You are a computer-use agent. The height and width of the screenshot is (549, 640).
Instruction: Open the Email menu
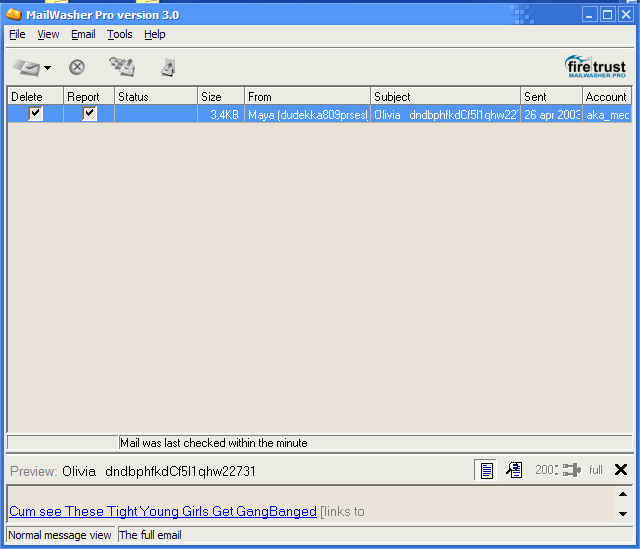click(x=83, y=34)
